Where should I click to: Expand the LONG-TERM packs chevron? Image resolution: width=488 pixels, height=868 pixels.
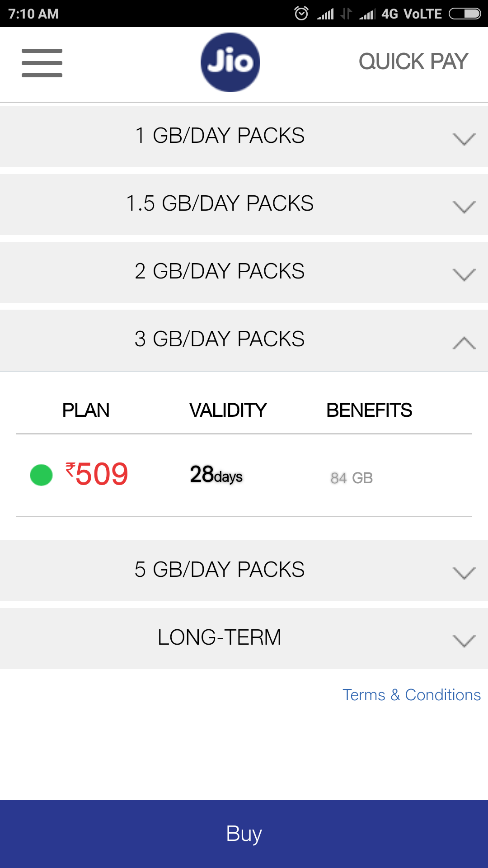[464, 641]
